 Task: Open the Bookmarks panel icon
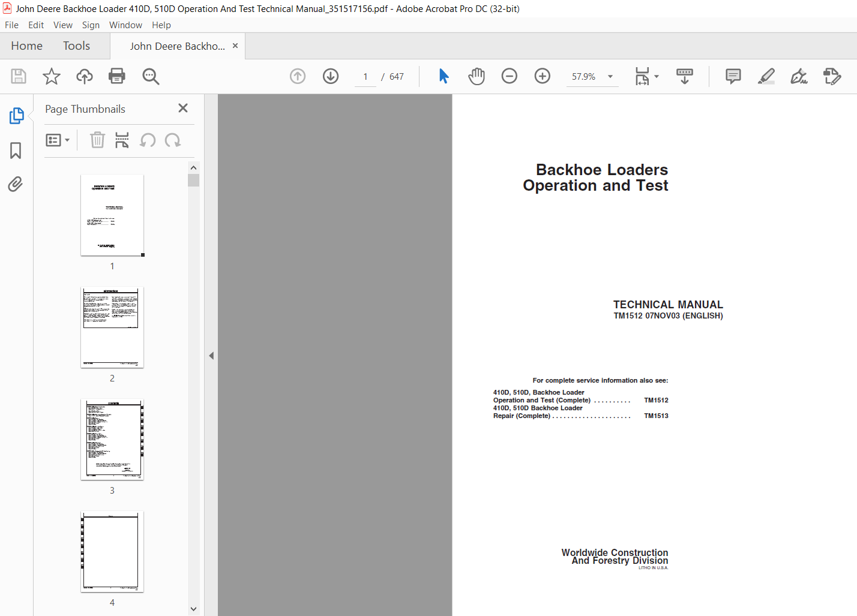click(16, 151)
